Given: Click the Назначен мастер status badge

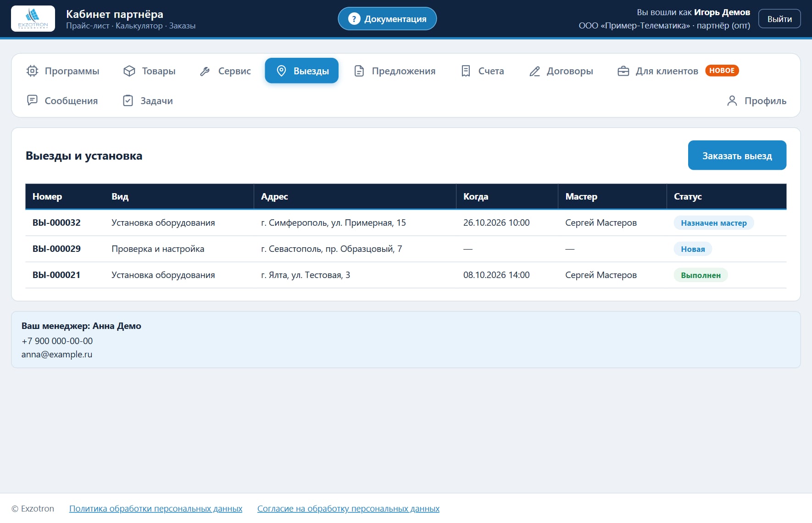Looking at the screenshot, I should [x=714, y=223].
